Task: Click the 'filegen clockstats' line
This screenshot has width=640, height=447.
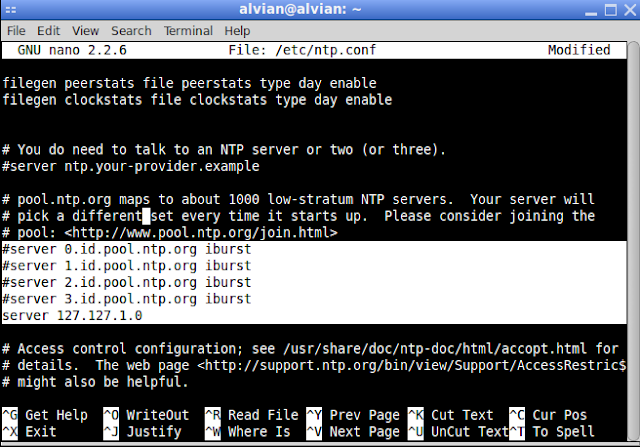Action: (197, 100)
